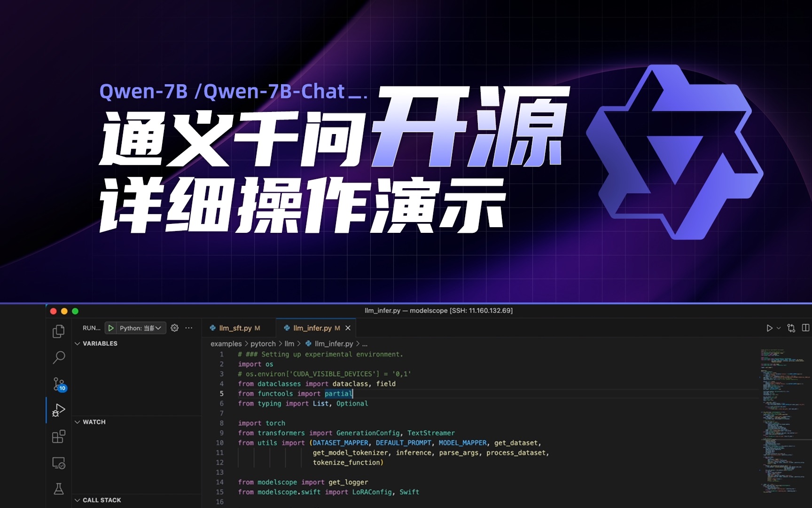This screenshot has width=812, height=508.
Task: Open the Python debug configuration dropdown
Action: click(140, 328)
